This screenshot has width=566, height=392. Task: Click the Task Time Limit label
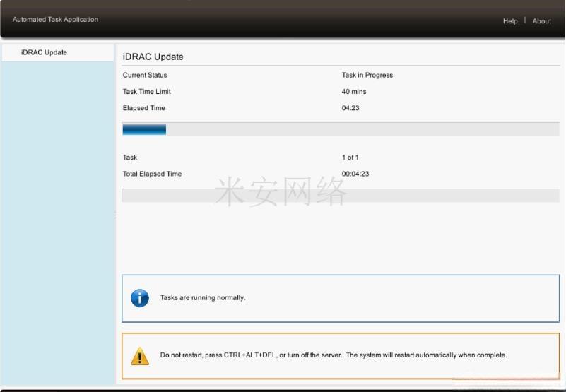click(146, 92)
